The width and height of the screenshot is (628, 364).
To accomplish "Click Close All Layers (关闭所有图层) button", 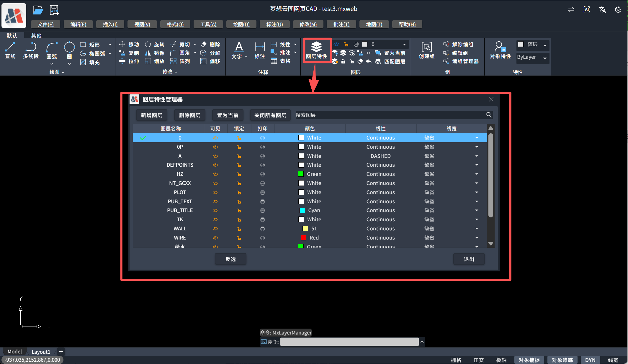I will (270, 115).
